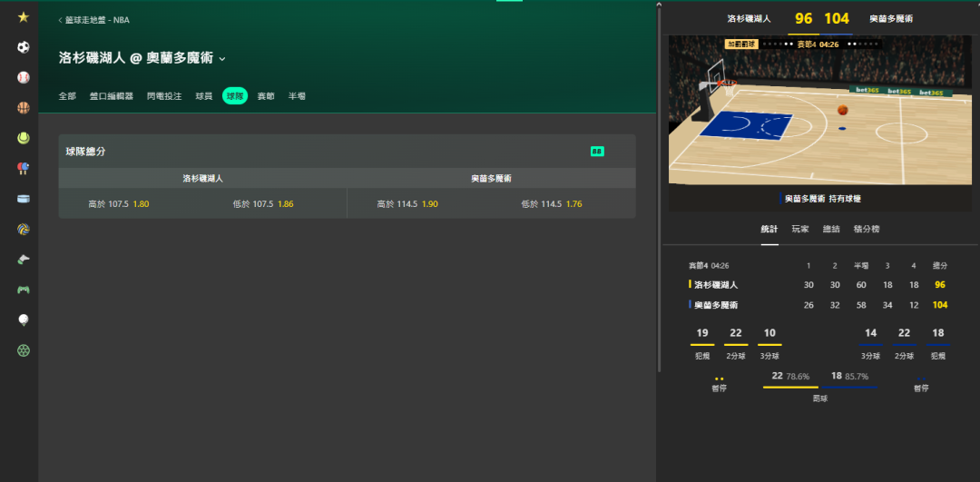This screenshot has height=482, width=980.
Task: Click the 奧蘭多魔術 column header
Action: click(491, 178)
